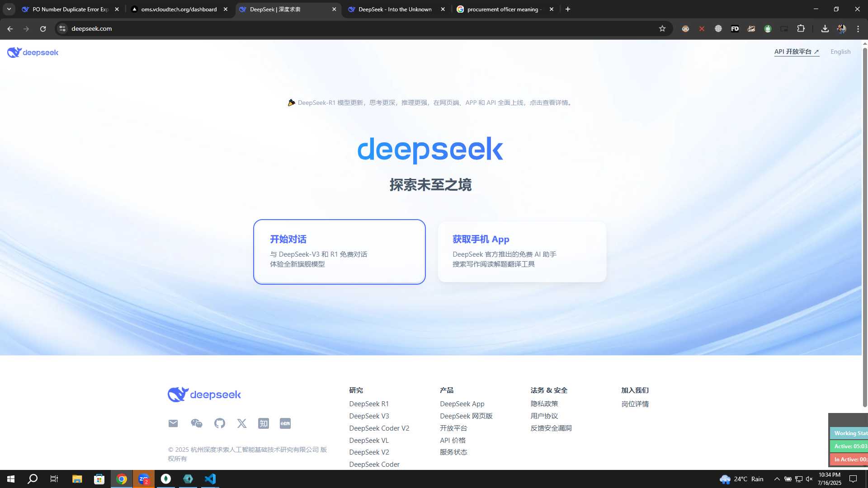The height and width of the screenshot is (488, 868).
Task: Open the 隐私政策 link
Action: pyautogui.click(x=544, y=404)
